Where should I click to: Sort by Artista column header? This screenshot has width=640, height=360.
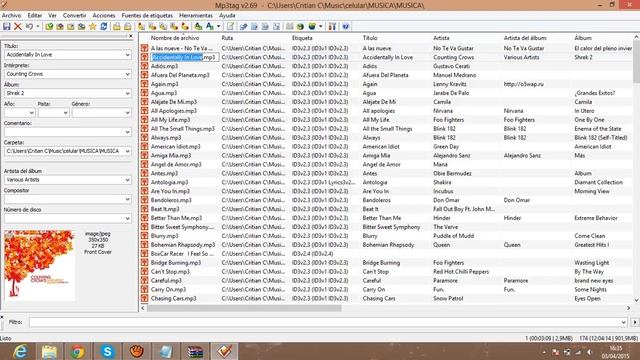(x=441, y=38)
